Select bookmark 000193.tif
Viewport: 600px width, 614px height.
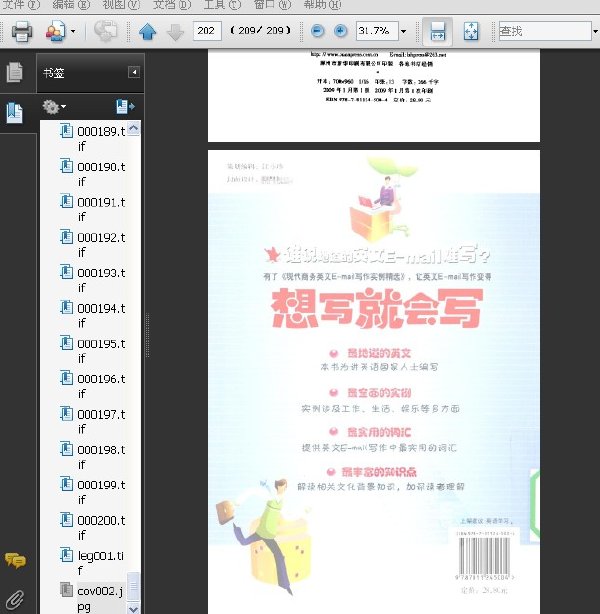pyautogui.click(x=101, y=280)
